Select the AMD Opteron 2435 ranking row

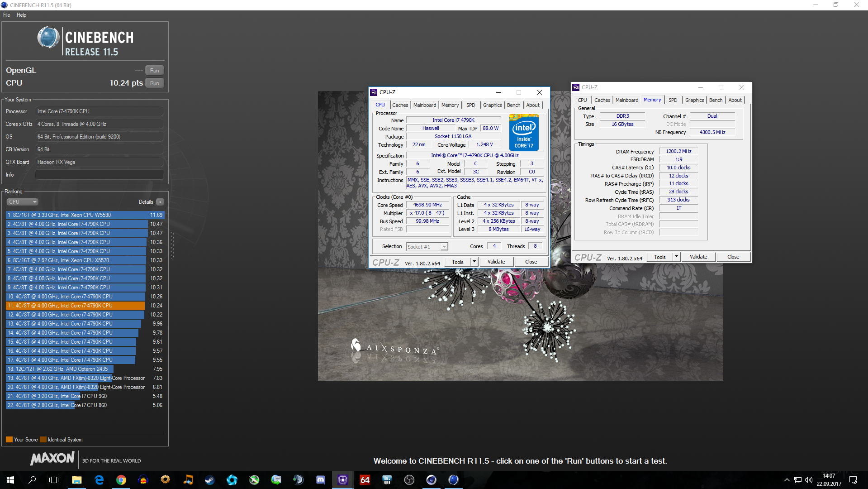coord(85,369)
